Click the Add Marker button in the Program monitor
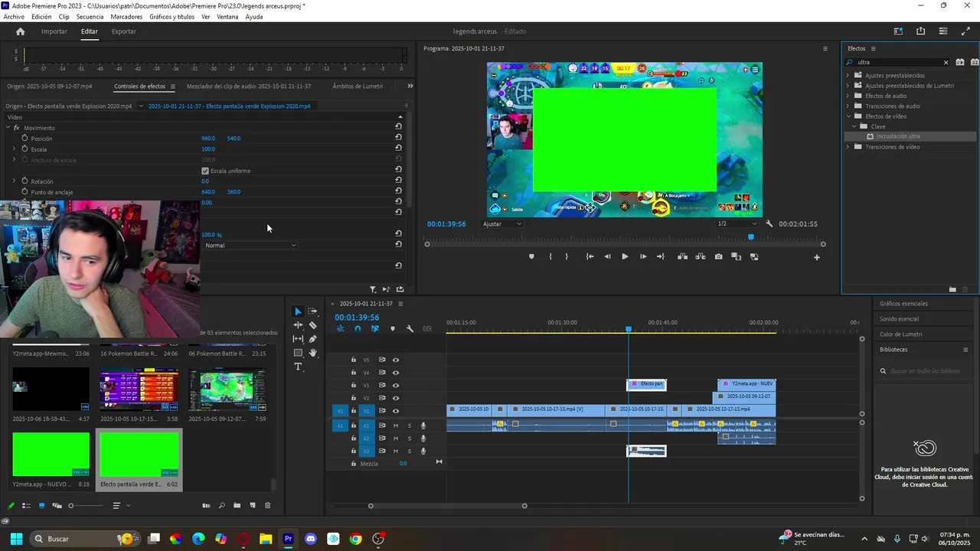The height and width of the screenshot is (551, 980). [x=531, y=256]
